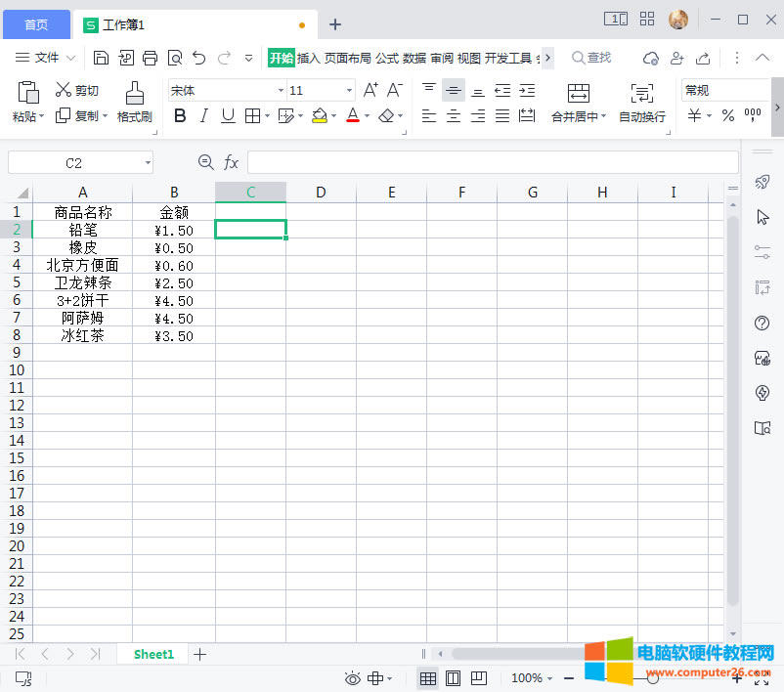The height and width of the screenshot is (692, 784).
Task: Click the 剪切 (Cut) button
Action: (77, 90)
